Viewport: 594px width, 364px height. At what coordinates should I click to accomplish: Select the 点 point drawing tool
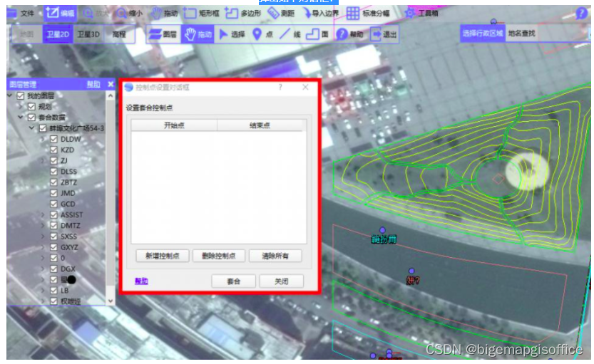[262, 34]
